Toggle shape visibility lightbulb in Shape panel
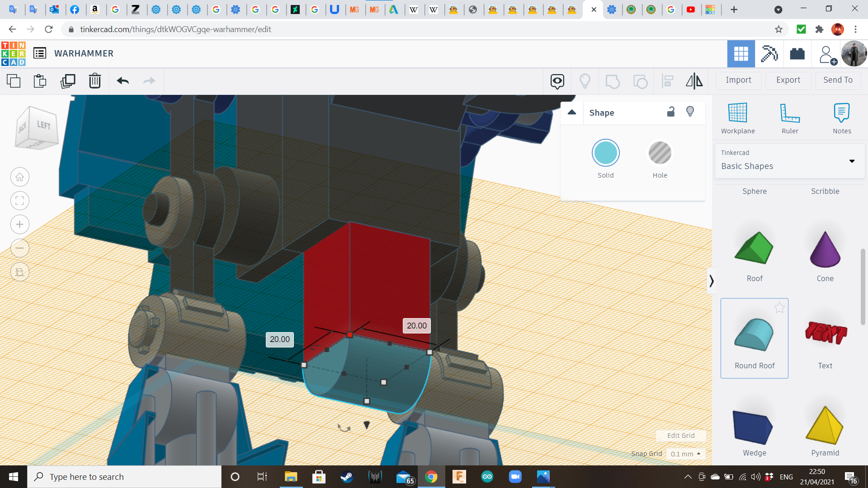Image resolution: width=868 pixels, height=488 pixels. (690, 112)
